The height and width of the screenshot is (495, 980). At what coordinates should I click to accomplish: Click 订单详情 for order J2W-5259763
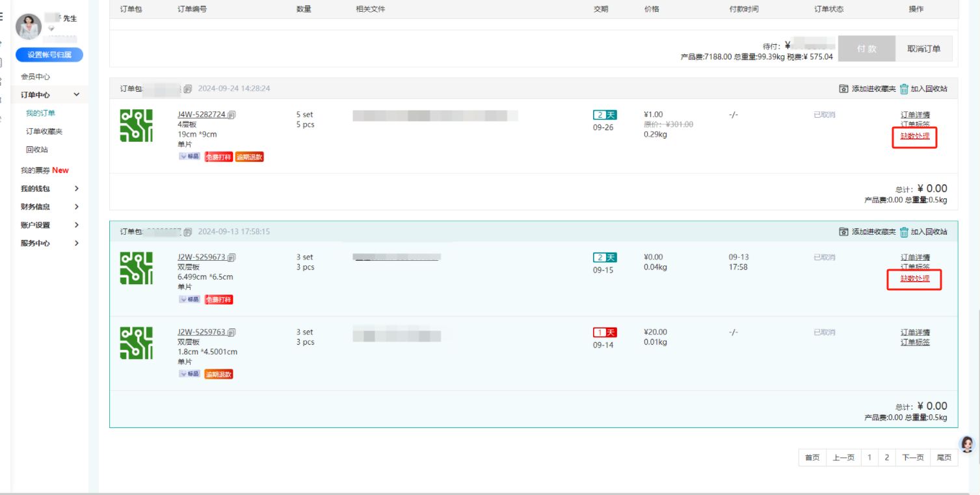tap(915, 332)
